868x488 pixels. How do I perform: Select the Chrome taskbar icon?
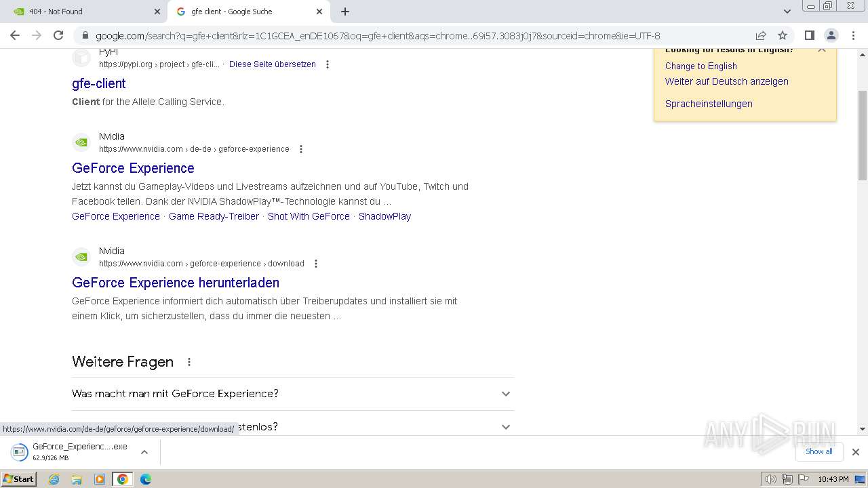click(123, 479)
